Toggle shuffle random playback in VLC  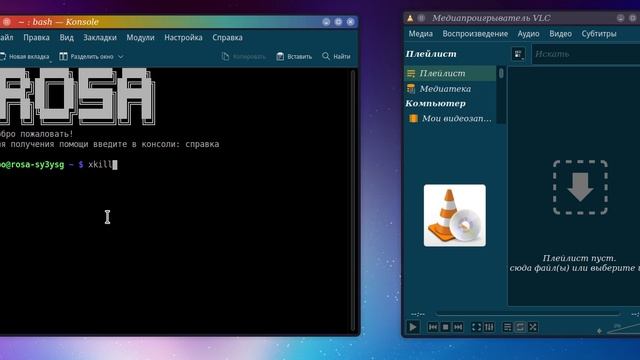click(x=533, y=327)
